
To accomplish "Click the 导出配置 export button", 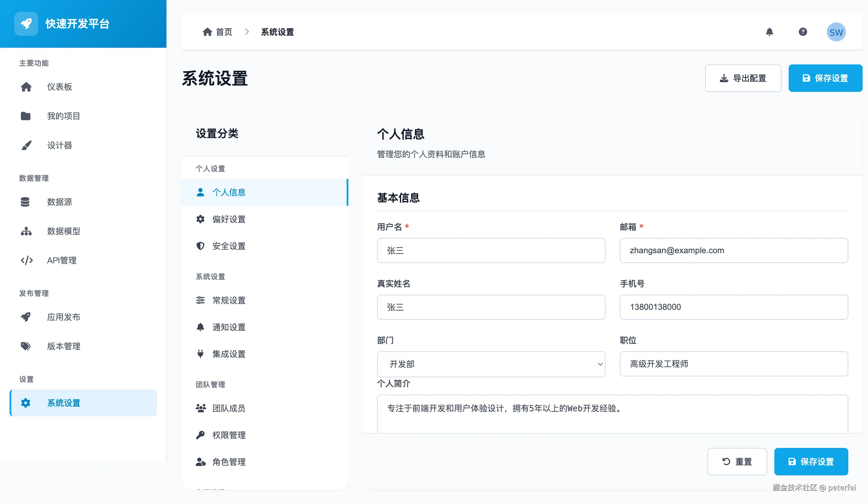I will 743,78.
